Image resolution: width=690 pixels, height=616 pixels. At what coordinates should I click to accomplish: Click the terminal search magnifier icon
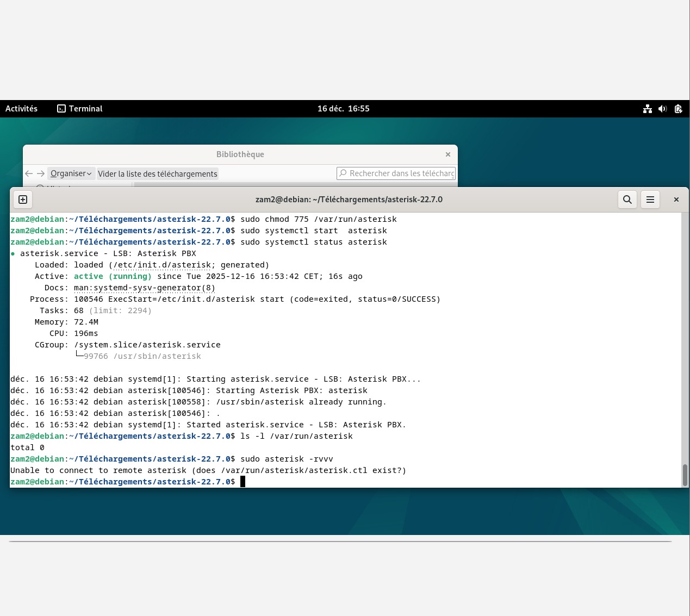point(627,200)
